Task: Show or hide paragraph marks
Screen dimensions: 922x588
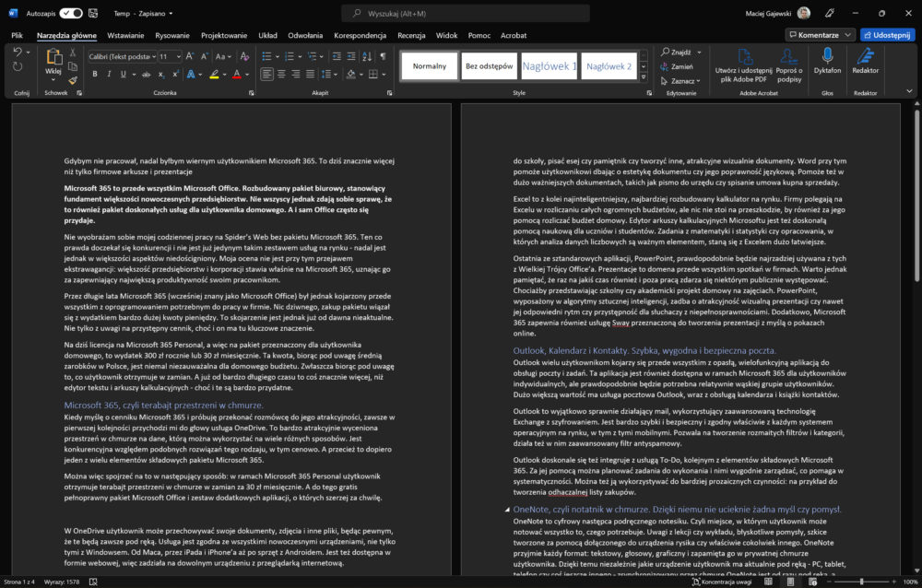Action: coord(383,56)
